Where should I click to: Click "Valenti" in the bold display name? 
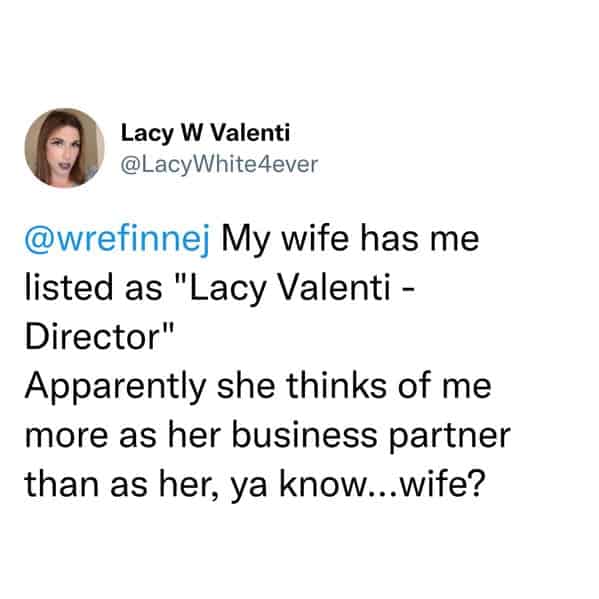click(x=250, y=133)
